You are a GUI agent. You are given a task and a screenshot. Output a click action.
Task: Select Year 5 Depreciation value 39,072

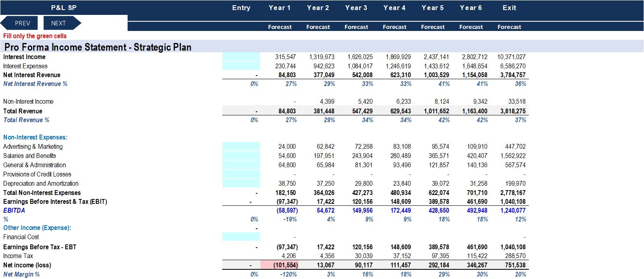(x=440, y=183)
